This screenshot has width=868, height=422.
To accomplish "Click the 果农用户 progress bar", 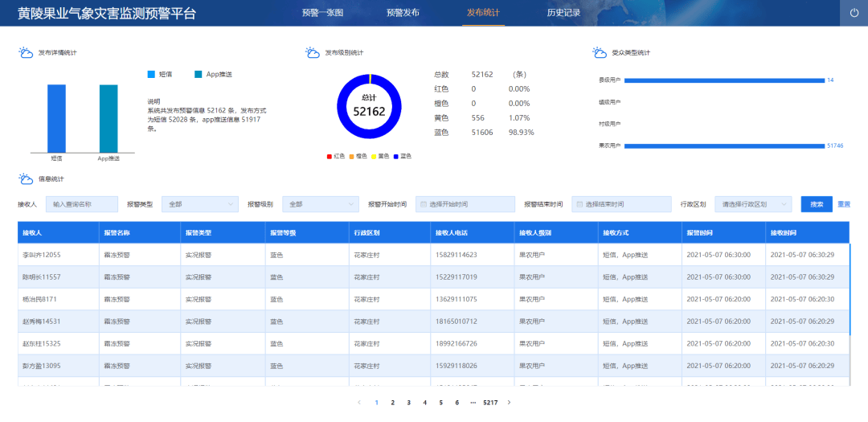I will pyautogui.click(x=723, y=145).
